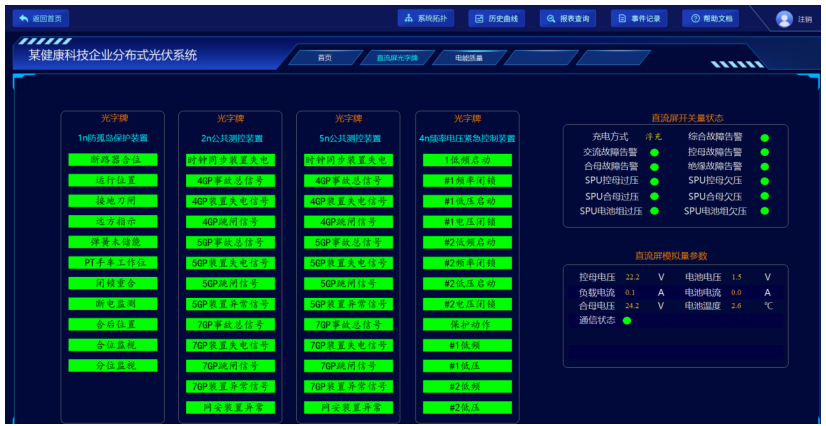The width and height of the screenshot is (826, 426).
Task: Click the user avatar icon
Action: pos(784,19)
